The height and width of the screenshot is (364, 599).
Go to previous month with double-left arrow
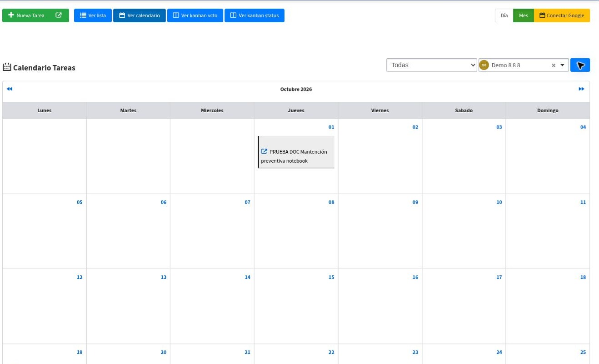click(x=10, y=89)
